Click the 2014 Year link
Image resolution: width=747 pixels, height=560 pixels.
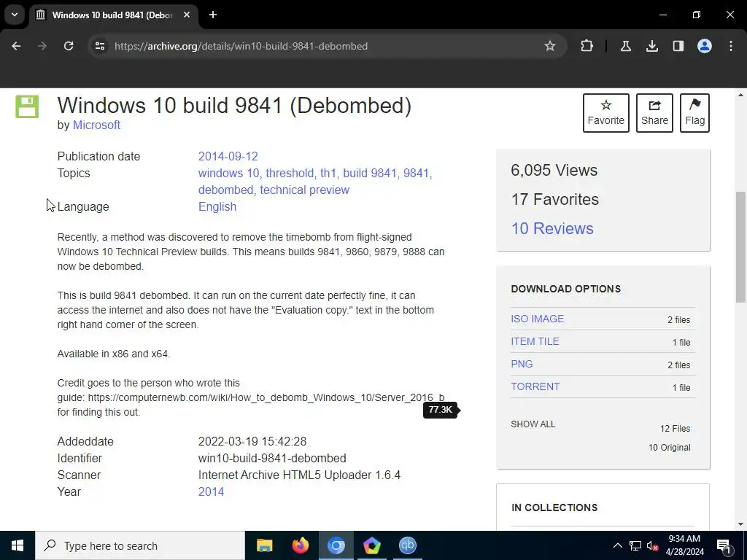pyautogui.click(x=211, y=492)
